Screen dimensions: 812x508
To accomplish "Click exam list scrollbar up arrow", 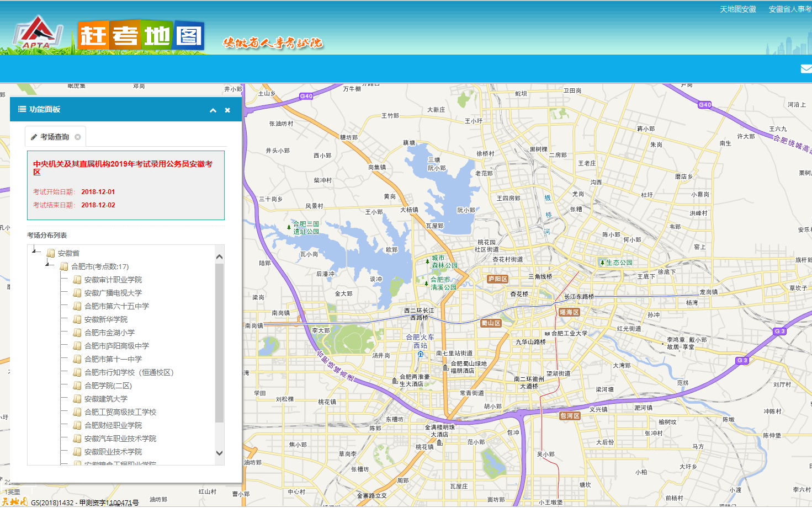I will coord(219,256).
